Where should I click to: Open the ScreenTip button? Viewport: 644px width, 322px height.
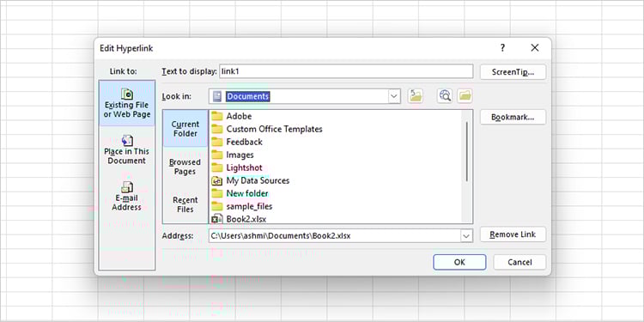click(x=513, y=72)
